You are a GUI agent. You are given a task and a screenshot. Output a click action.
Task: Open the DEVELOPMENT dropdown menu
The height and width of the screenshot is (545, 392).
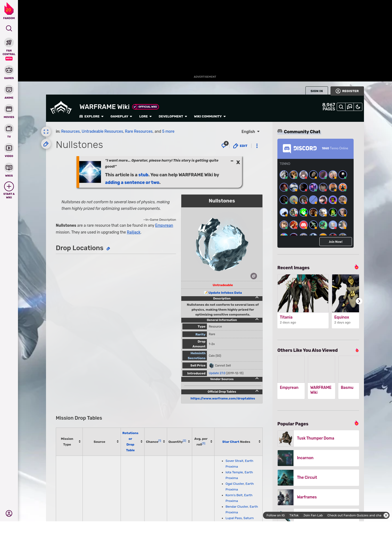click(x=173, y=116)
